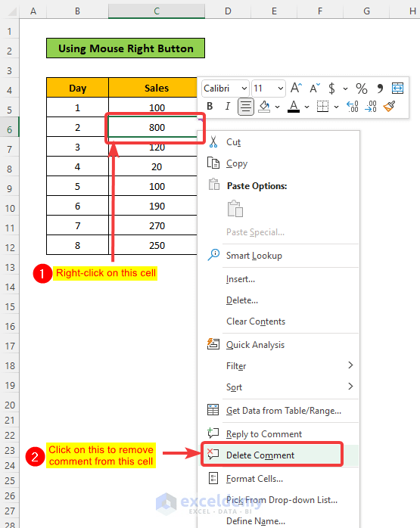
Task: Select the cell containing 190
Action: [x=153, y=206]
